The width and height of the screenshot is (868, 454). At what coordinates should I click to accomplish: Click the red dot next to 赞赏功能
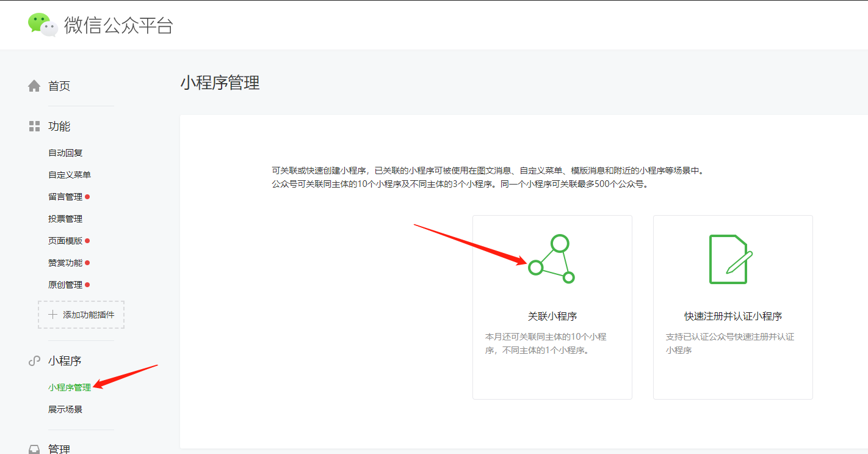pyautogui.click(x=88, y=263)
